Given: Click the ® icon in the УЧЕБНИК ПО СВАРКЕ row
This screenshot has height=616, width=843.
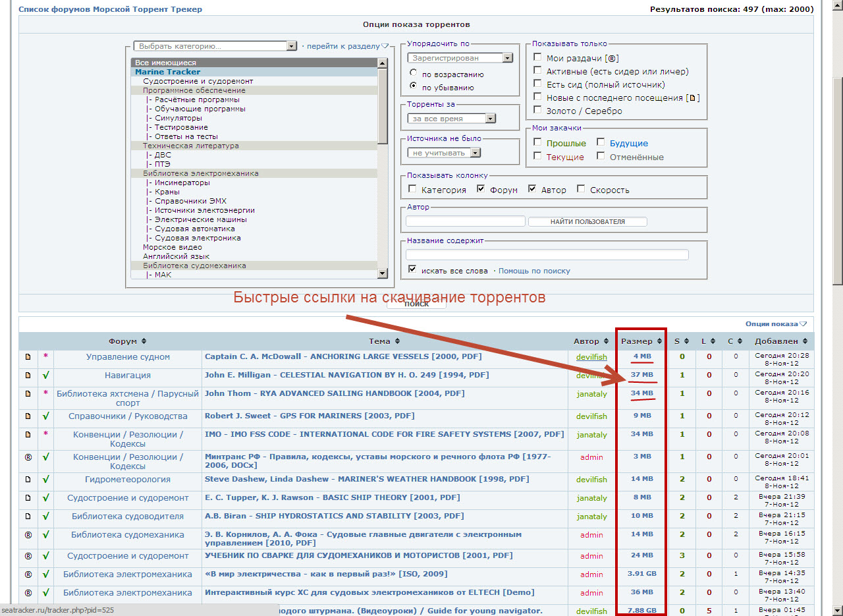Looking at the screenshot, I should pos(28,555).
